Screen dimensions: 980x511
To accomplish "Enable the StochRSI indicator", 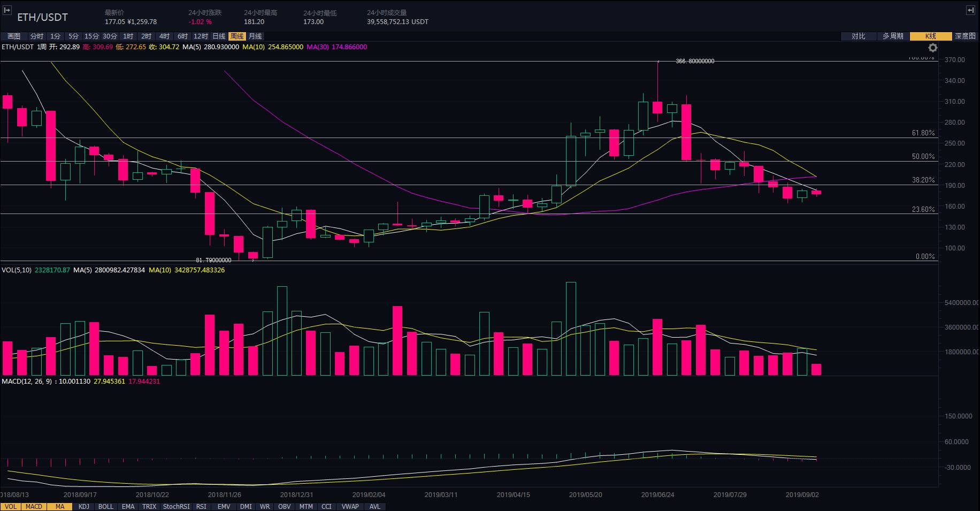I will (x=176, y=507).
